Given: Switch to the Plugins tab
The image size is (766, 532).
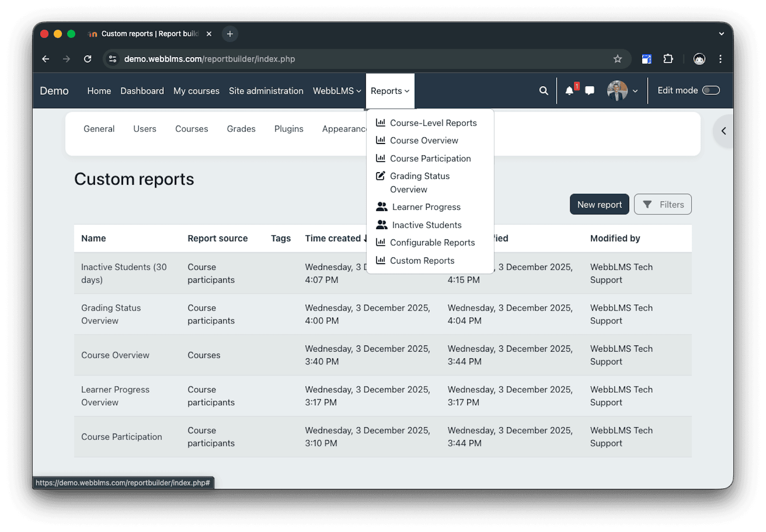Looking at the screenshot, I should (289, 129).
